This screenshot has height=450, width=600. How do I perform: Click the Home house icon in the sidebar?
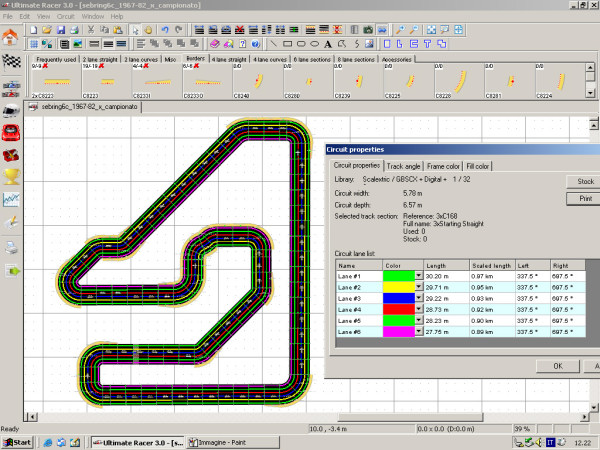tap(11, 37)
